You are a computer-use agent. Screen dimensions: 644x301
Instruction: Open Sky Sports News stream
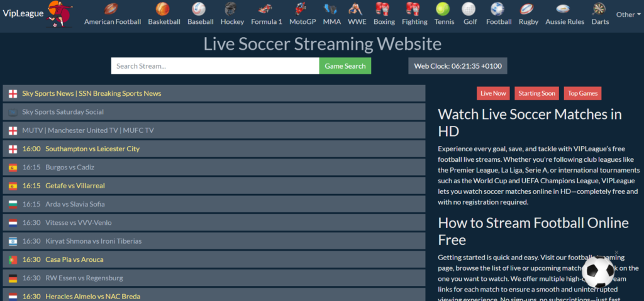(214, 93)
